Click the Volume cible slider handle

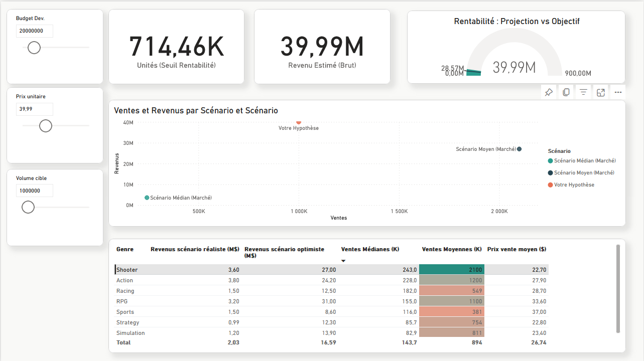28,207
